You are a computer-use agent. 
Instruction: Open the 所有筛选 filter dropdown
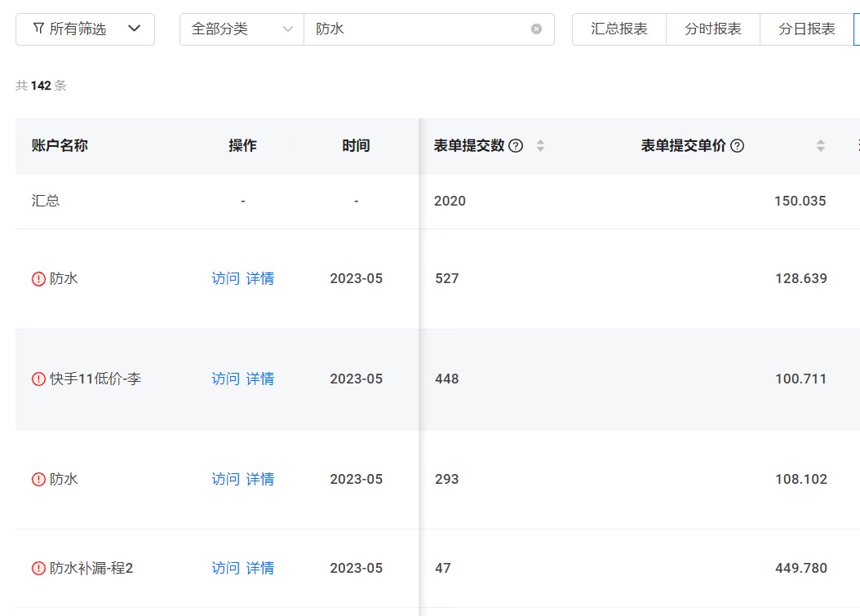[x=86, y=29]
